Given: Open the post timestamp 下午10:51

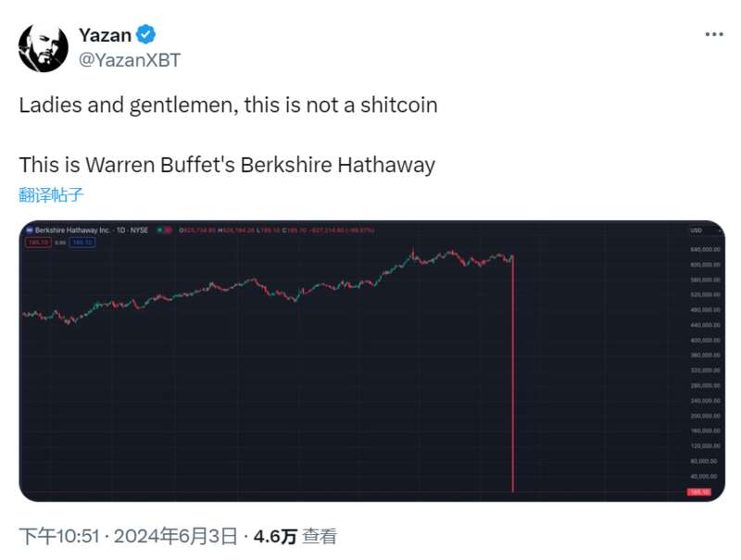Looking at the screenshot, I should 59,536.
